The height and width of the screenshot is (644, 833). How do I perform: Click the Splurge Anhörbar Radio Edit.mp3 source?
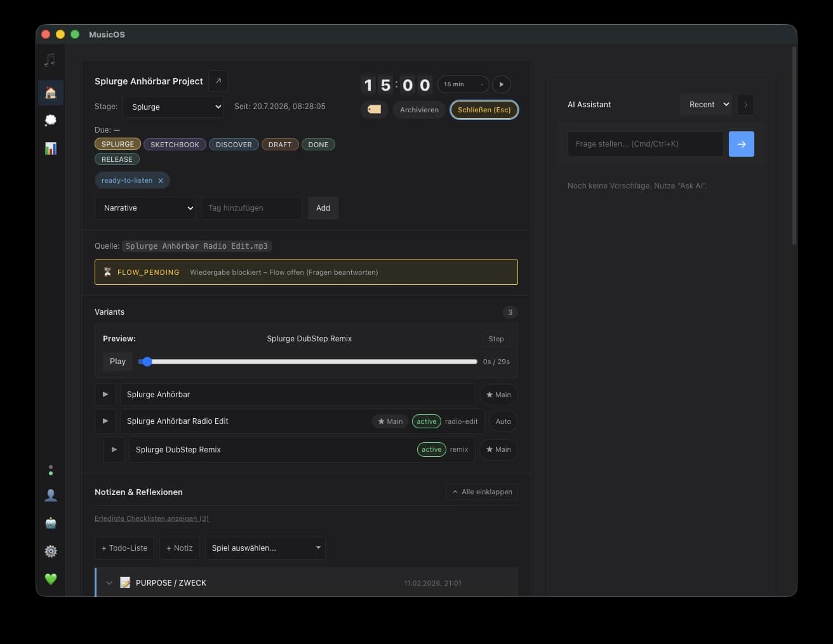coord(197,246)
